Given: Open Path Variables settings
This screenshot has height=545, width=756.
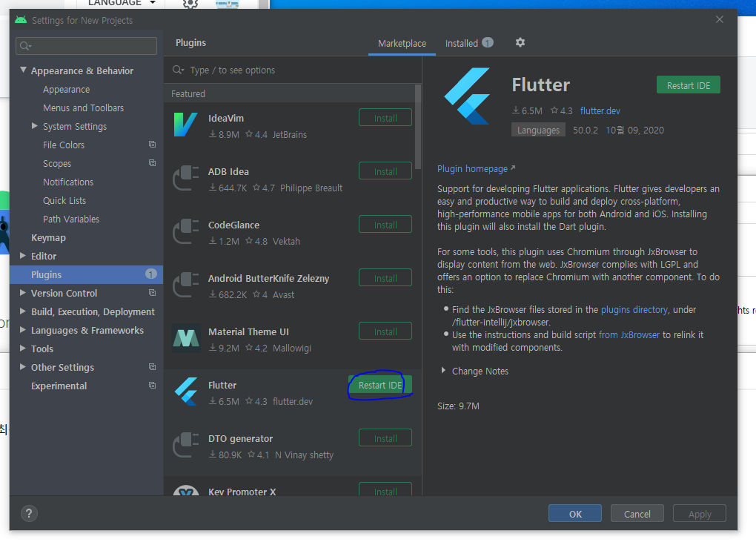Looking at the screenshot, I should (x=71, y=219).
